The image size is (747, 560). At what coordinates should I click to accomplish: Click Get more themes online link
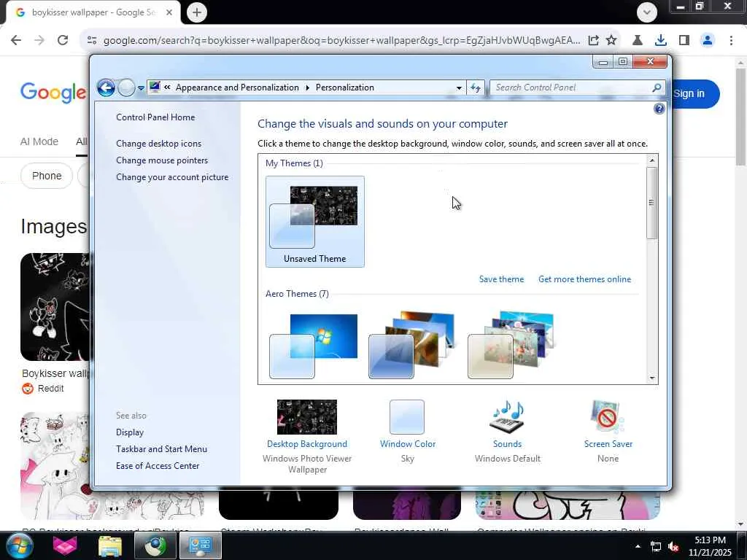pyautogui.click(x=584, y=279)
